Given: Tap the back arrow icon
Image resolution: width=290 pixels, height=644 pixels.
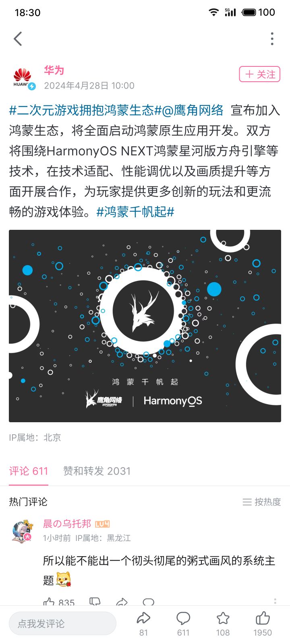Looking at the screenshot, I should pyautogui.click(x=18, y=39).
